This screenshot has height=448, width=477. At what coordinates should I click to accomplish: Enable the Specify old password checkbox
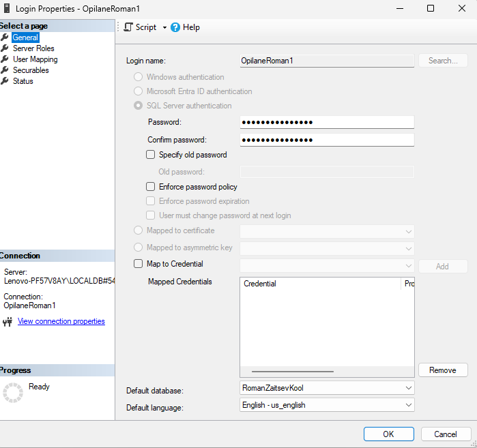(151, 155)
